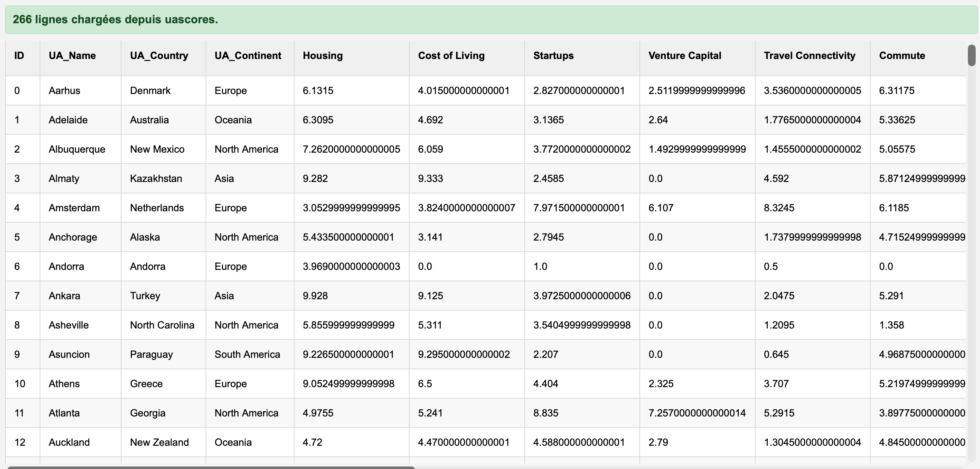Select the Albuquerque cell
Viewport: 980px width, 469px height.
point(81,149)
